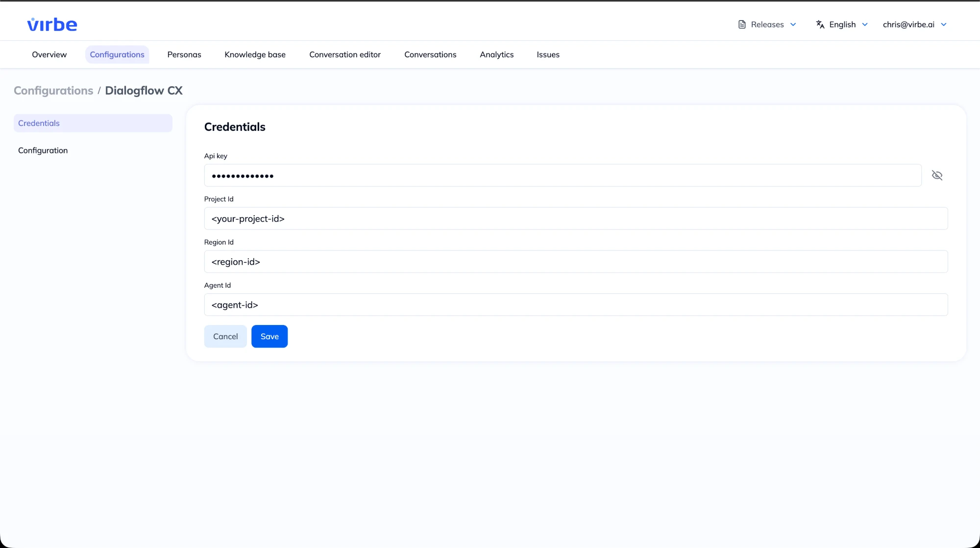
Task: Open the chris@virbe.ai account chevron
Action: 944,25
